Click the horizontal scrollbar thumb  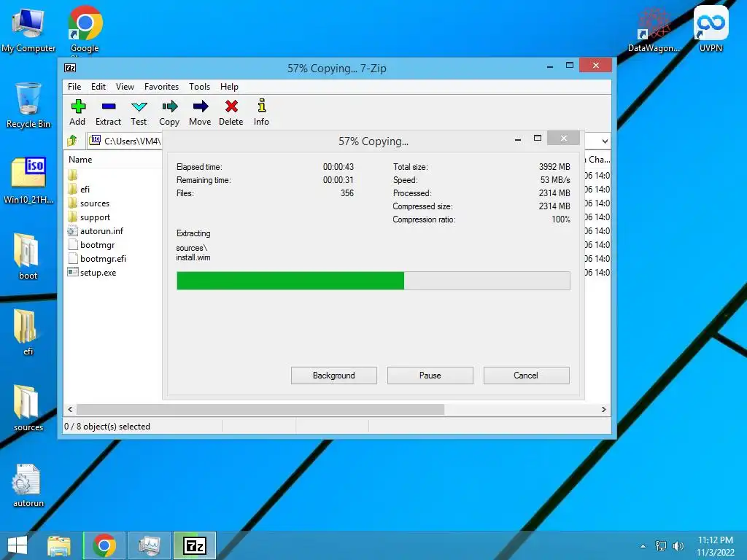click(260, 409)
